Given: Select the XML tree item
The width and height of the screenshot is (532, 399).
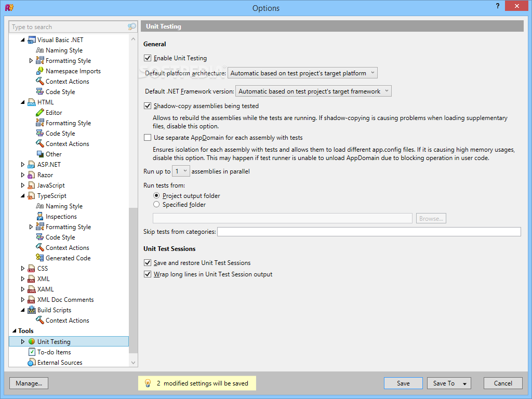Looking at the screenshot, I should coord(44,279).
